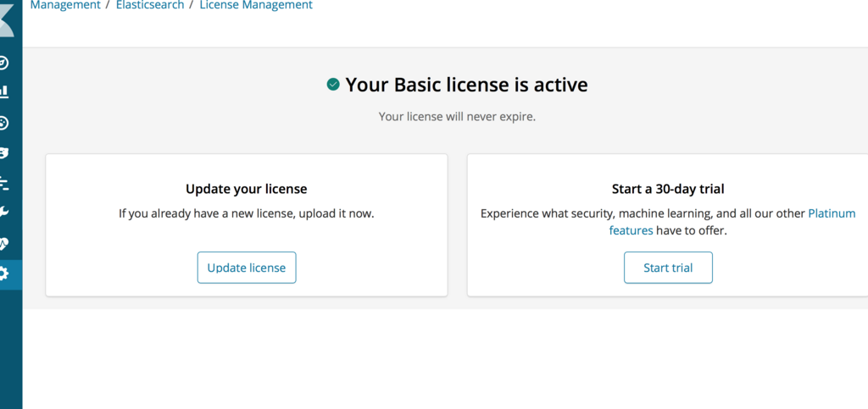Select the Management gear icon
868x409 pixels.
click(x=4, y=274)
